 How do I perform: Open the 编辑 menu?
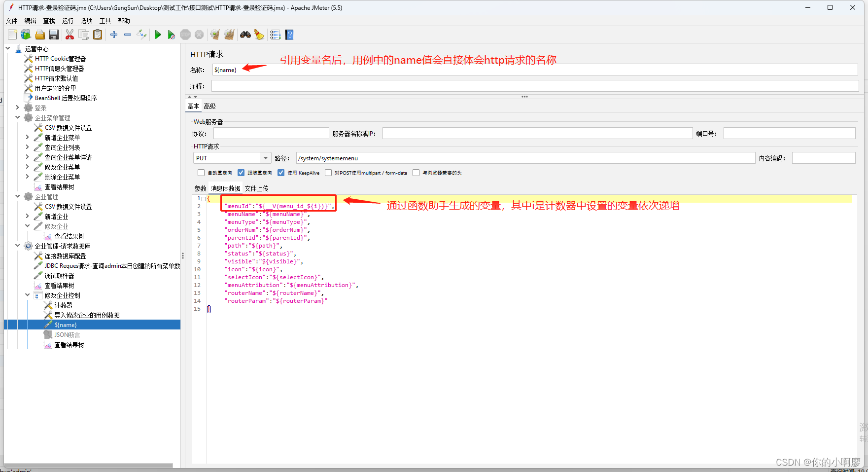(30, 21)
